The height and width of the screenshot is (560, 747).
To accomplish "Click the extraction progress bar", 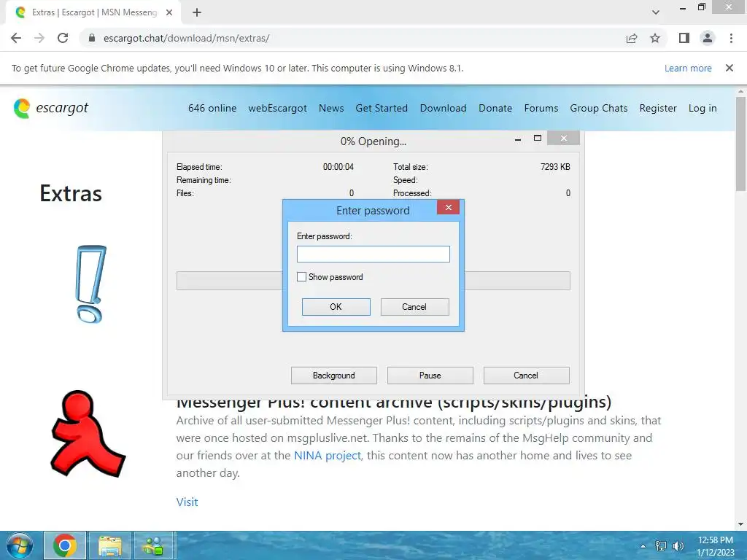I will pyautogui.click(x=373, y=281).
